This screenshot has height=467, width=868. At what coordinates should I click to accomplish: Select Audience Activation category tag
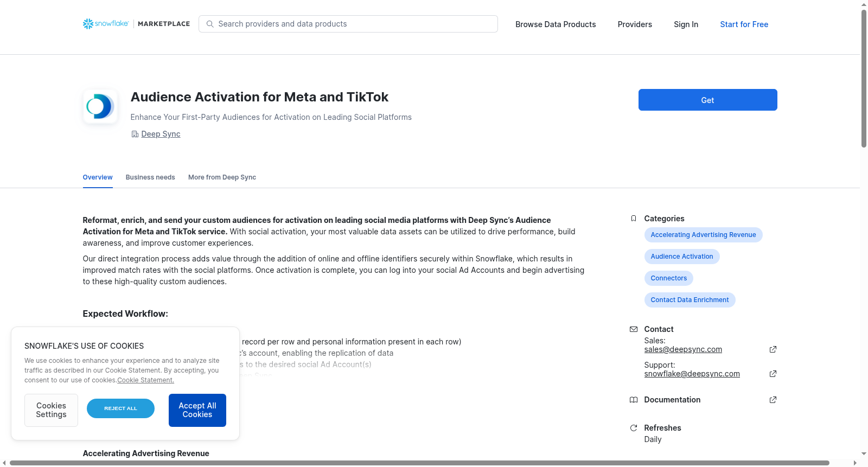coord(682,257)
